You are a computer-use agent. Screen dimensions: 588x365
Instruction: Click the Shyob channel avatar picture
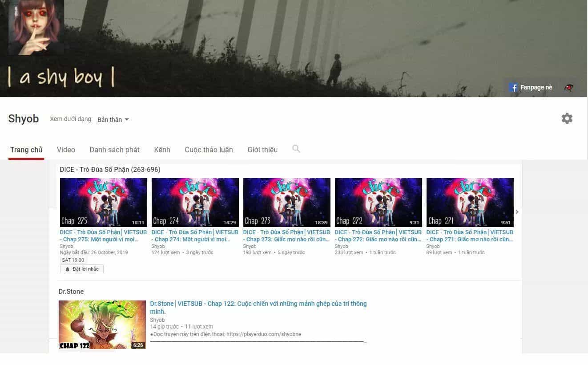coord(36,27)
